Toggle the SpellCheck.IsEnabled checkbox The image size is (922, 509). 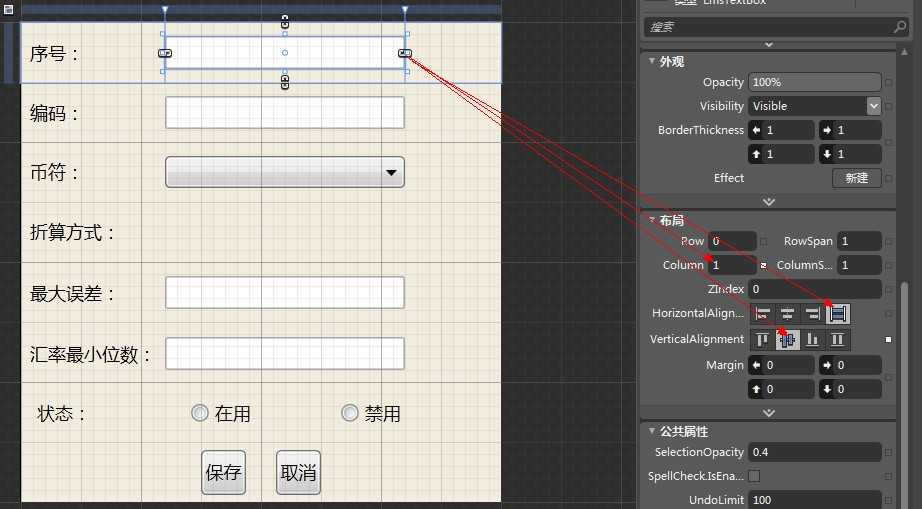point(754,475)
